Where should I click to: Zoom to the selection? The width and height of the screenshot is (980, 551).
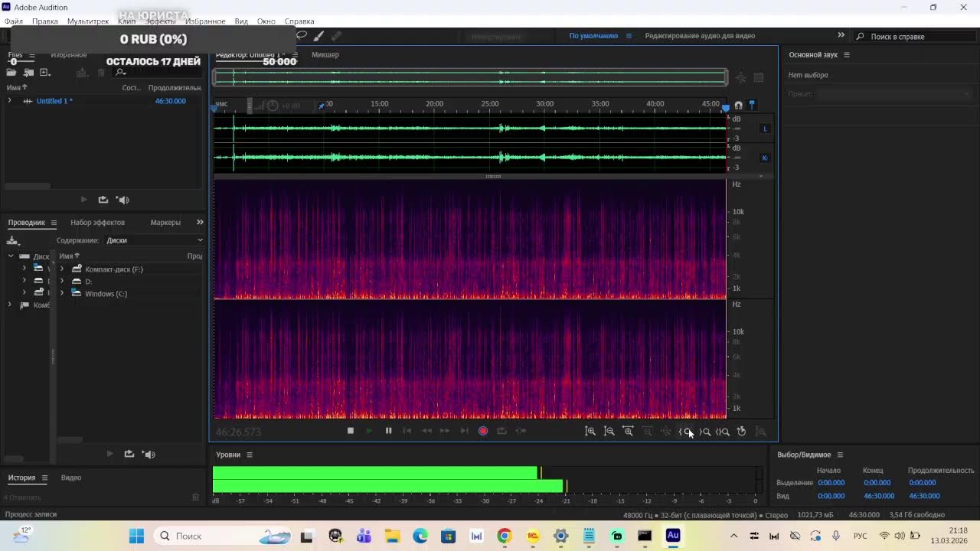723,432
